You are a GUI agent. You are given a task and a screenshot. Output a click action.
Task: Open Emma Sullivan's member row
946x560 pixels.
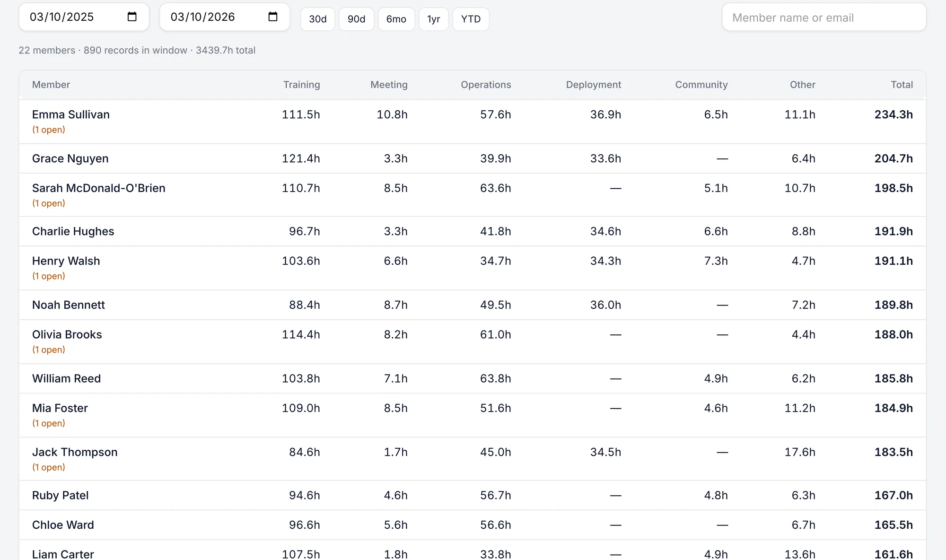[x=473, y=122]
